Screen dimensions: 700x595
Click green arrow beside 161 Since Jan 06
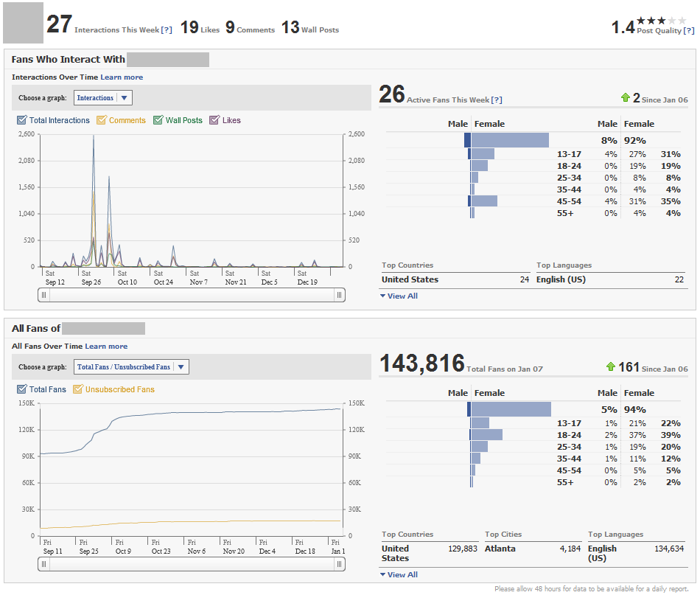coord(611,366)
